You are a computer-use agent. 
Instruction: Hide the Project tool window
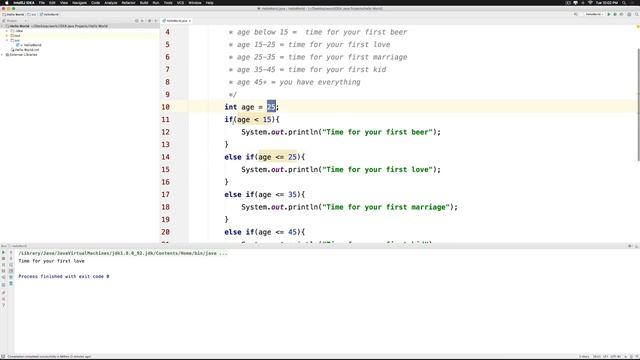click(x=156, y=20)
